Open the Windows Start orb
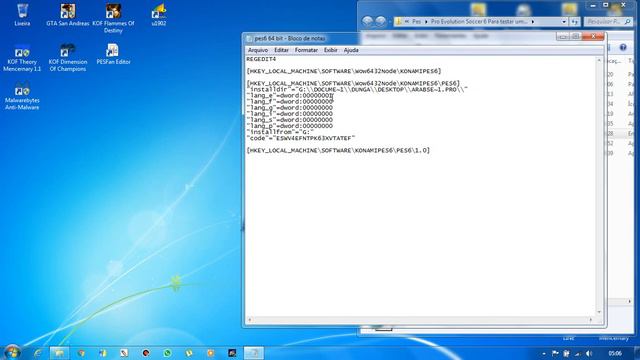Image resolution: width=640 pixels, height=360 pixels. (x=12, y=352)
